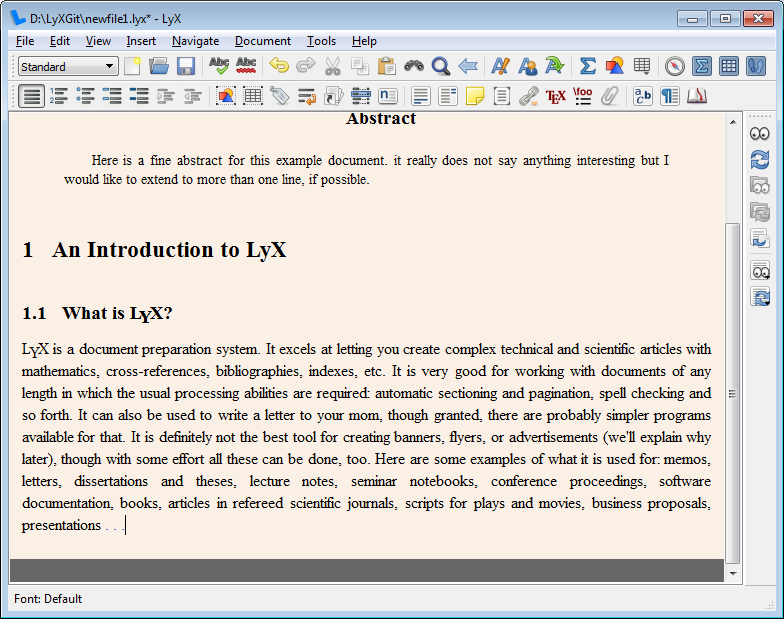
Task: Open thesaurus book icon
Action: click(696, 96)
